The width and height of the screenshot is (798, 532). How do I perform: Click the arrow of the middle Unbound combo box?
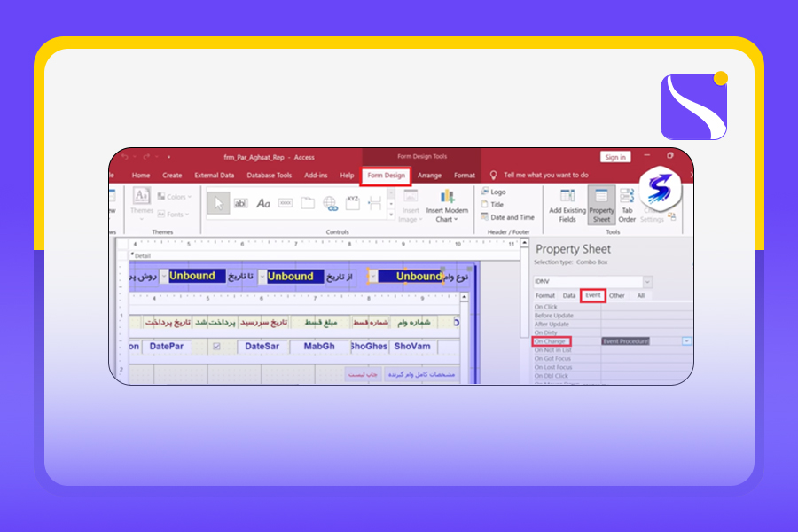(x=262, y=277)
